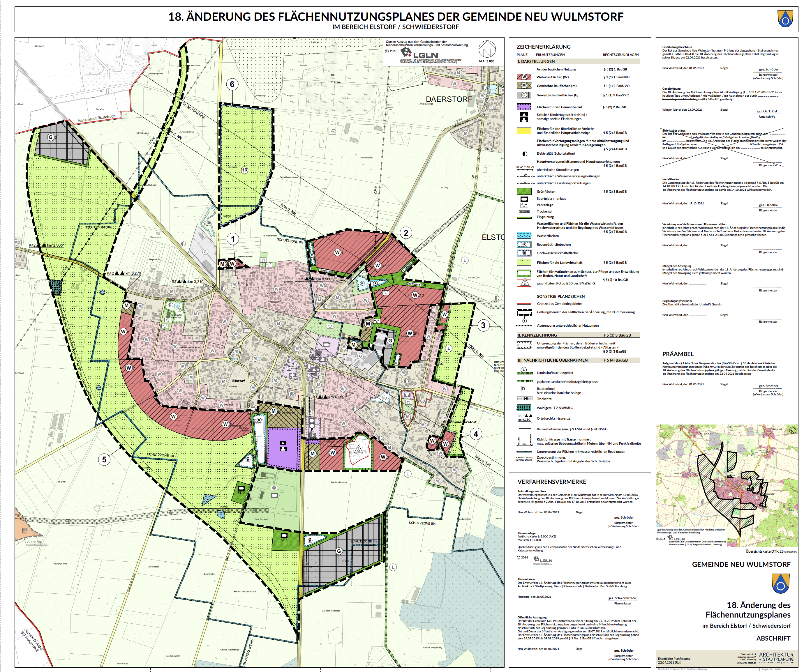
Task: Click numbered circle 5 on the map
Action: point(104,459)
